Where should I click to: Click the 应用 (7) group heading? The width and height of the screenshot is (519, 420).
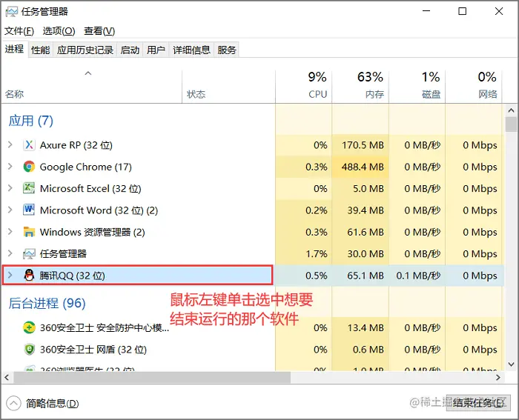tap(31, 121)
